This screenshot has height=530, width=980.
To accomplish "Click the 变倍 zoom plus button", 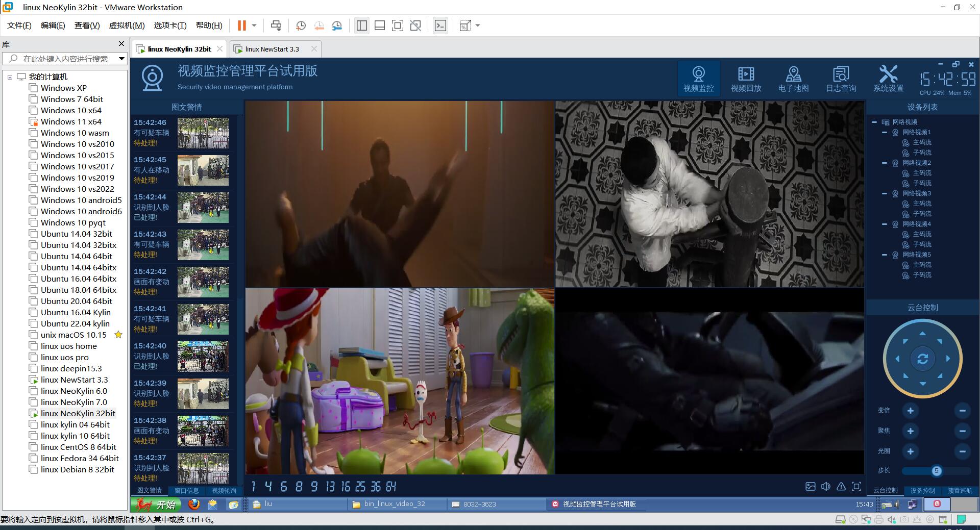I will point(910,411).
